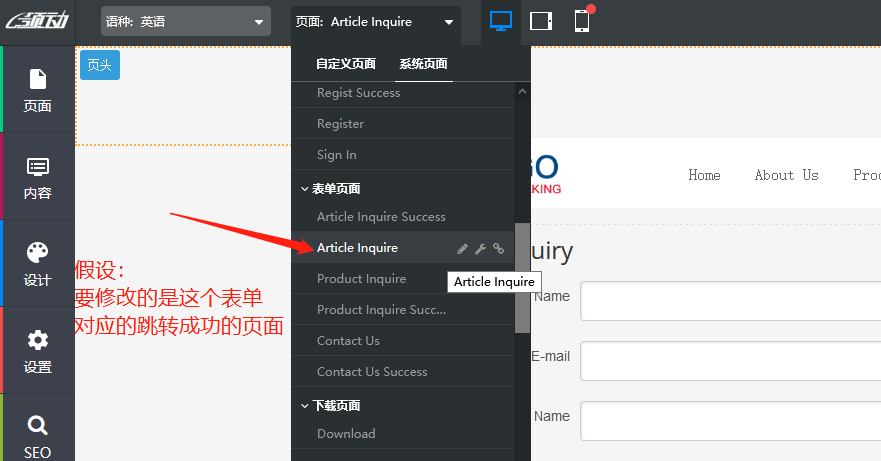Image resolution: width=881 pixels, height=461 pixels.
Task: Click the About Us navigation link
Action: (x=787, y=175)
